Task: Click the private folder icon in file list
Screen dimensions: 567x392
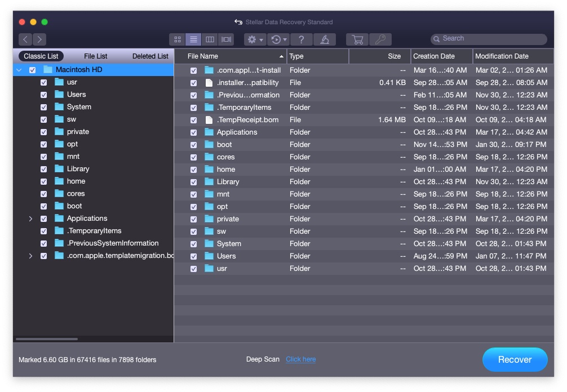Action: (209, 219)
